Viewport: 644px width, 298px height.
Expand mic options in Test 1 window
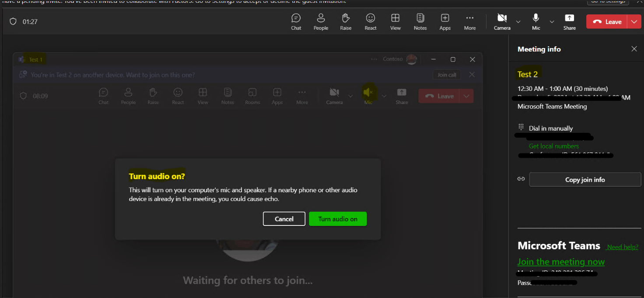pyautogui.click(x=384, y=96)
